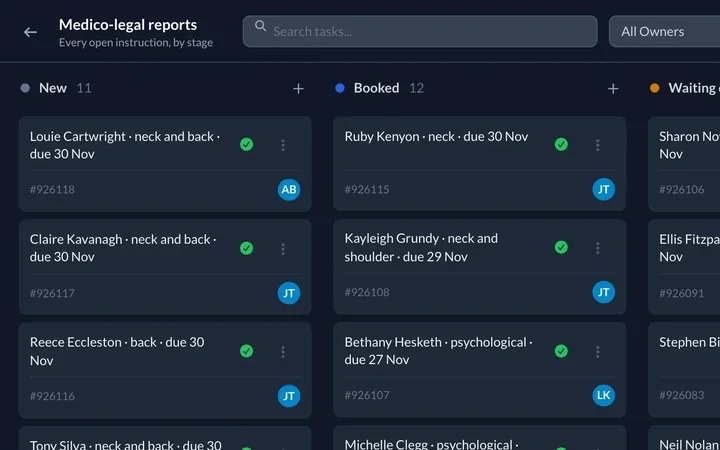Open Claire Kavanagh neck and back card title
The height and width of the screenshot is (450, 720).
pos(123,248)
